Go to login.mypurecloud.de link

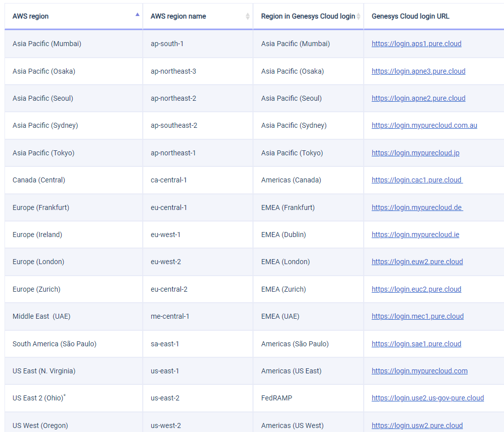pyautogui.click(x=416, y=207)
